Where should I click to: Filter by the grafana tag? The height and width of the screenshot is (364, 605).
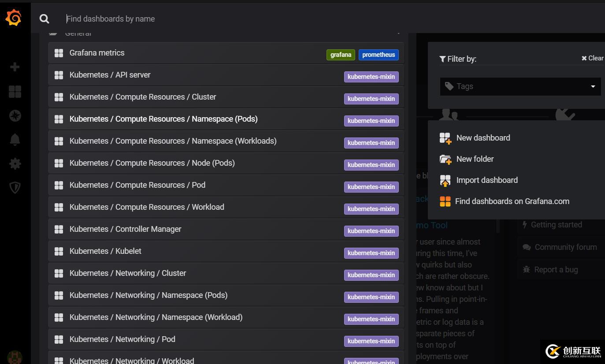pos(341,55)
